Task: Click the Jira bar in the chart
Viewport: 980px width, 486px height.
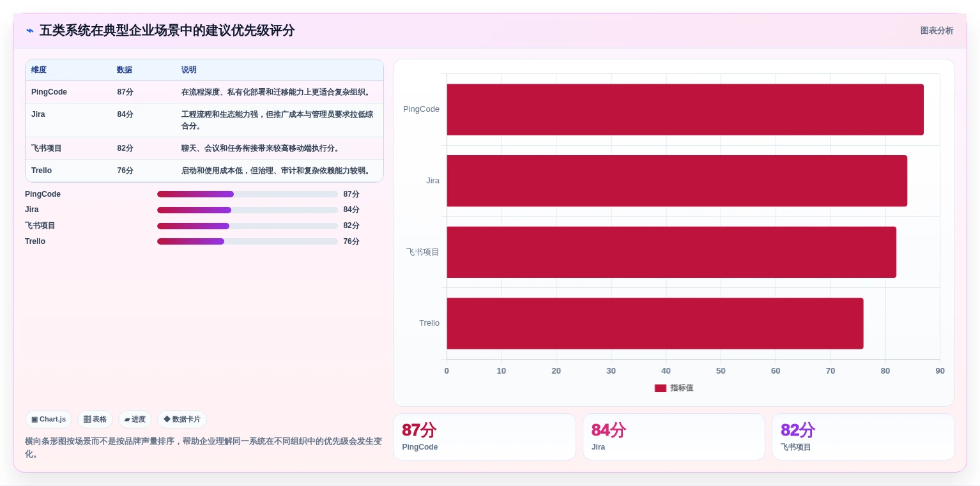Action: point(677,181)
